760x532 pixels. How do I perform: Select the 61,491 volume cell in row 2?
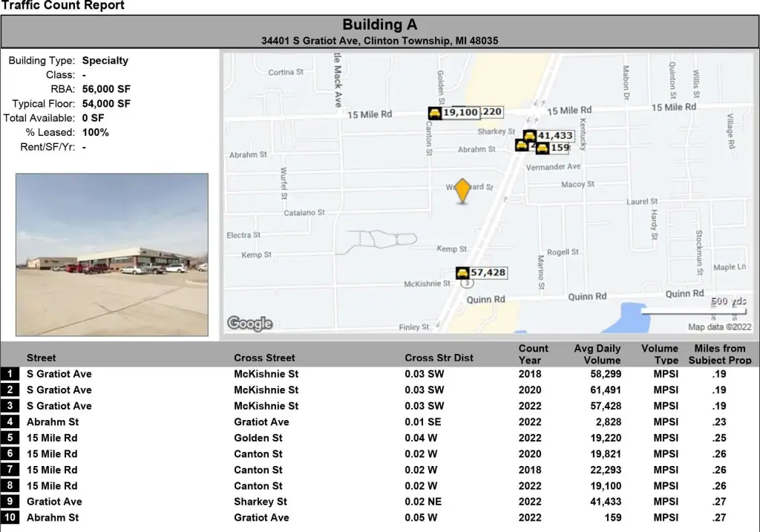(603, 390)
